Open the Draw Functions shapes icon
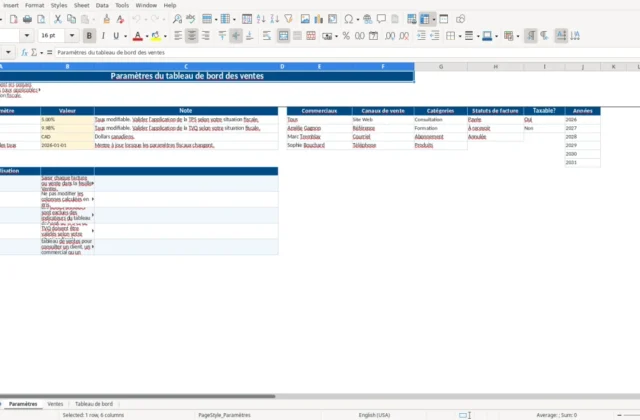Viewport: 640px width, 420px height. coord(460,19)
